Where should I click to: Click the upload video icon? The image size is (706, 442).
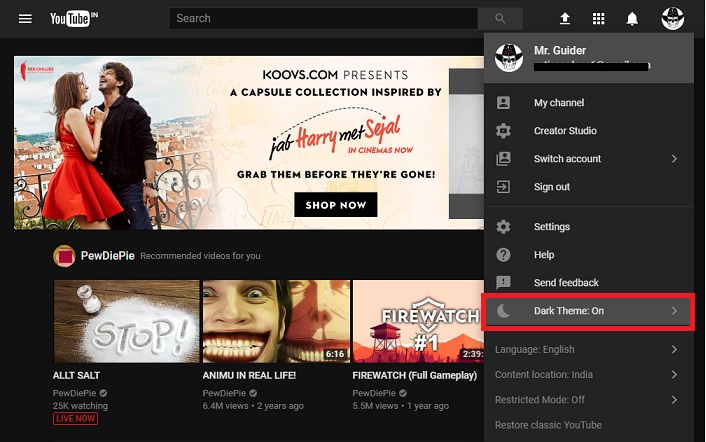coord(565,18)
